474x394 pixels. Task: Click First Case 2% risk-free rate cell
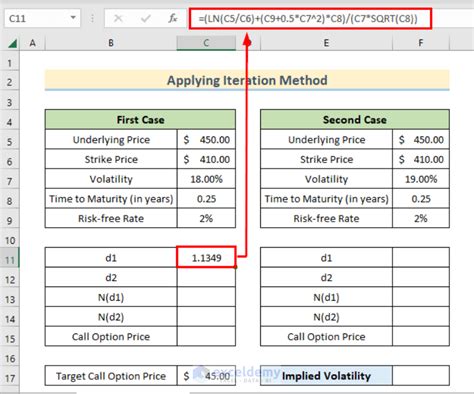206,218
